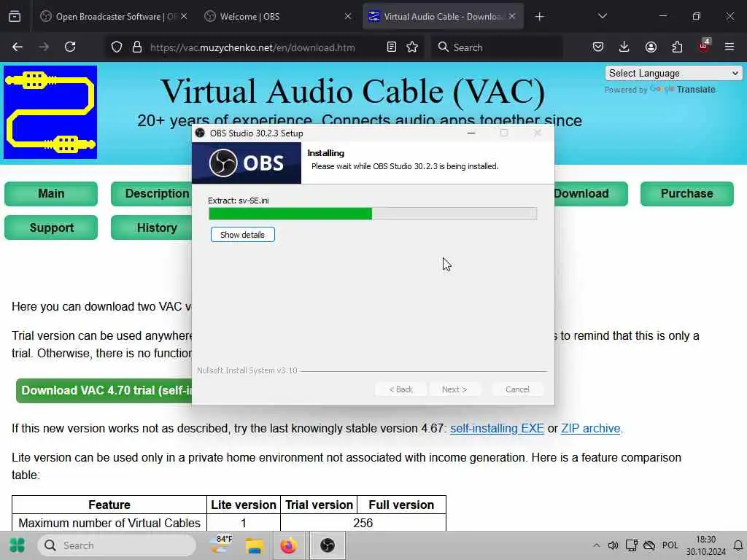The image size is (747, 560).
Task: Open the ZIP archive link
Action: [590, 429]
